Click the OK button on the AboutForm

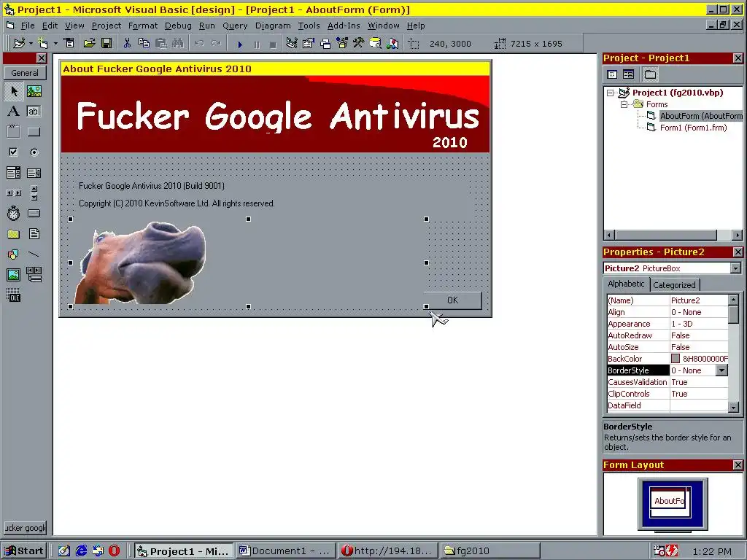click(x=452, y=300)
